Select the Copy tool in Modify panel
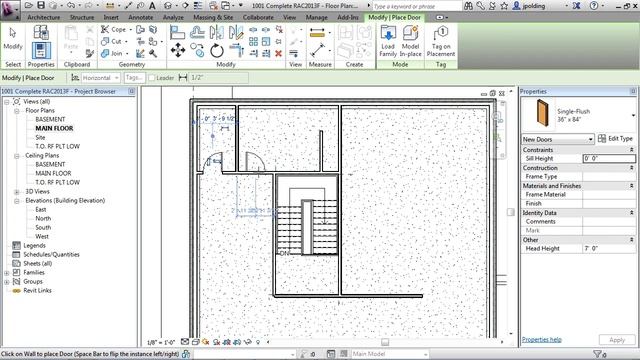This screenshot has height=360, width=640. pyautogui.click(x=197, y=51)
